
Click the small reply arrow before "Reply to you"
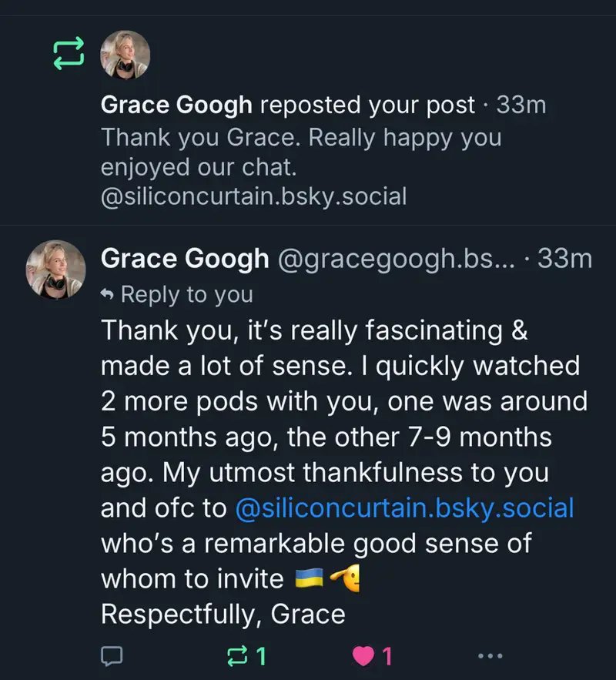[x=109, y=294]
